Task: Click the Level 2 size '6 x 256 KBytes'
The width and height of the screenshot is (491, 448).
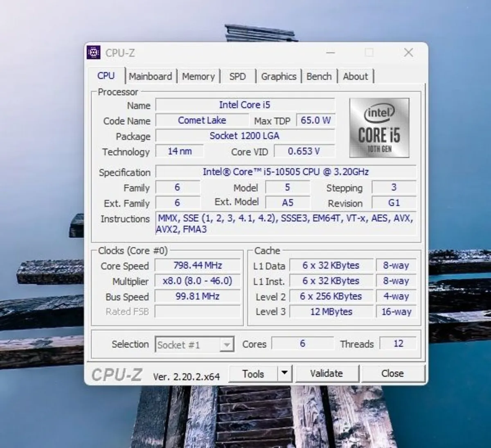Action: (x=331, y=296)
